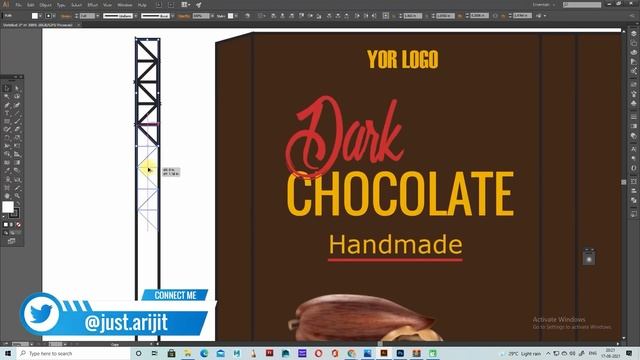
Task: Click the Handmade text on artboard
Action: pyautogui.click(x=396, y=244)
